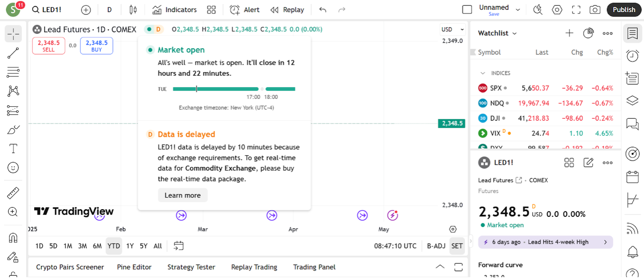Create a new Alert

[x=245, y=10]
